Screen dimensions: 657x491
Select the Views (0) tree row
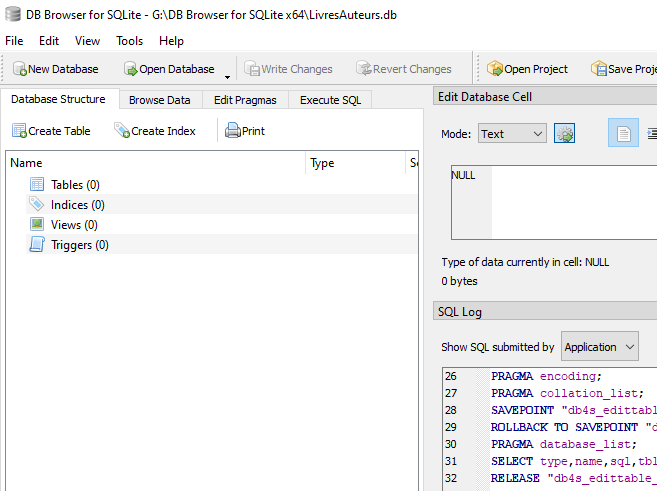point(222,225)
